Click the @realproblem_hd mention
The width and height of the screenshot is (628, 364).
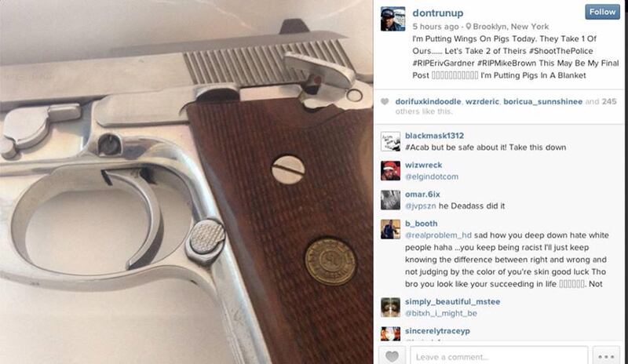point(438,235)
